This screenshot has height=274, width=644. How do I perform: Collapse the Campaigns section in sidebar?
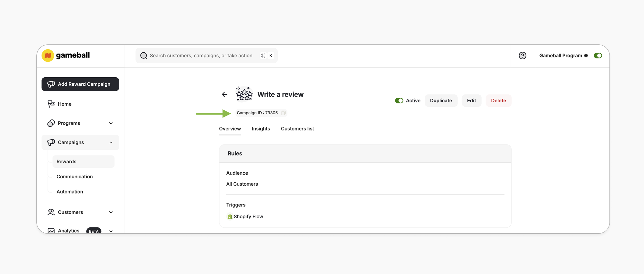pyautogui.click(x=111, y=142)
